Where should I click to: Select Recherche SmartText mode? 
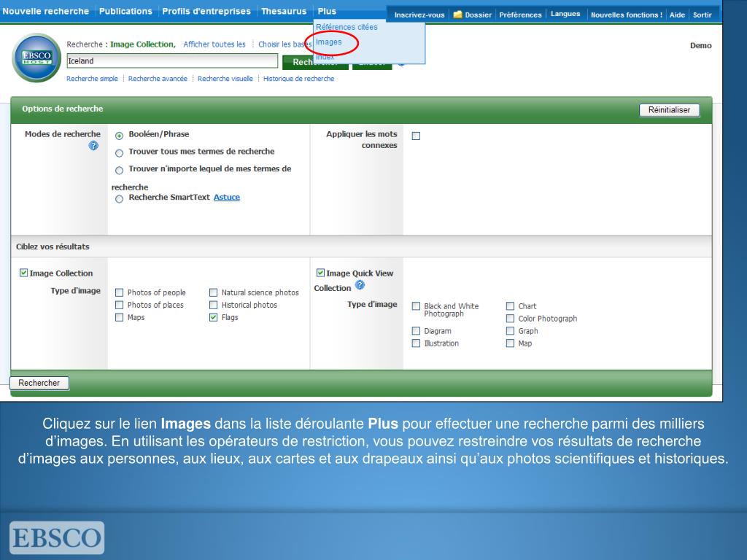tap(119, 198)
